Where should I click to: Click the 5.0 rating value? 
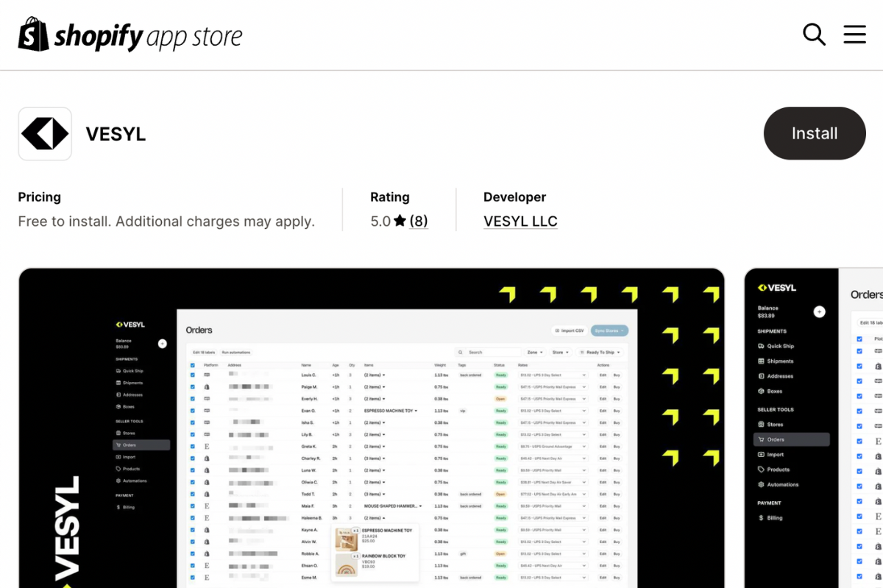click(380, 221)
